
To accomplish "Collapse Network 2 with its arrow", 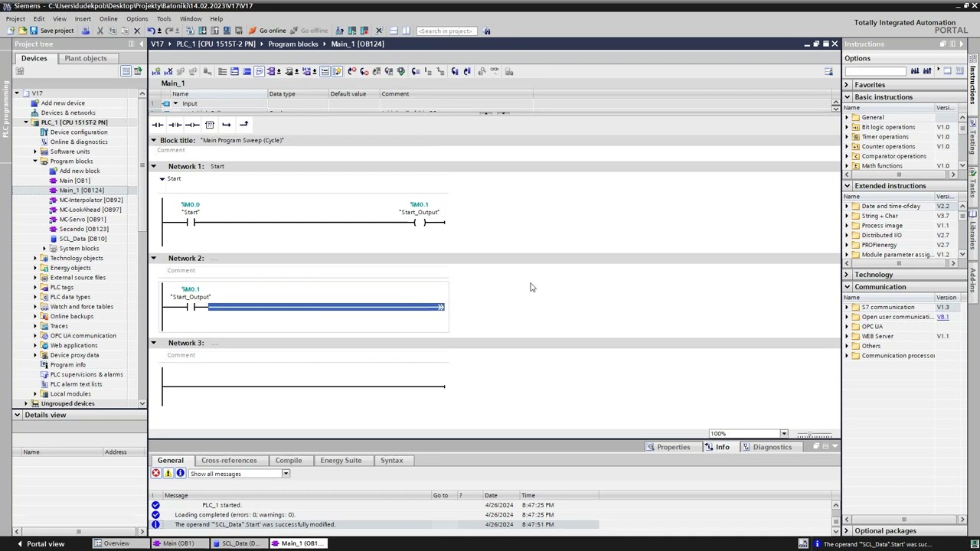I will (x=153, y=258).
